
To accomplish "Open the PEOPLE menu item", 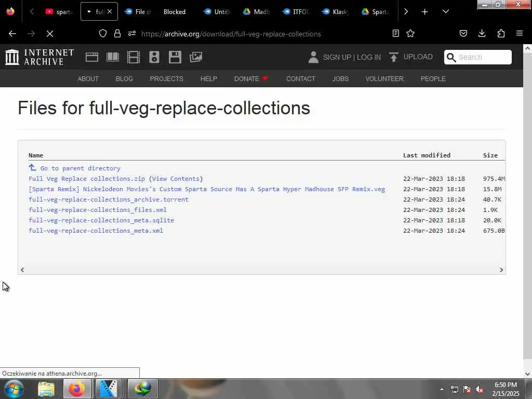I will (433, 79).
